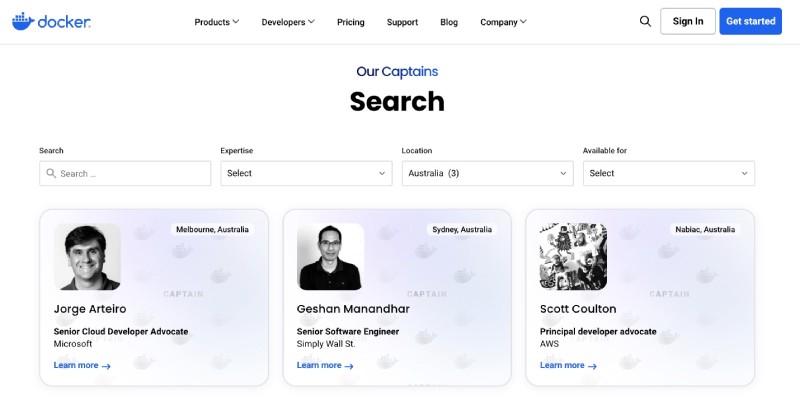Open the Company menu

[503, 22]
